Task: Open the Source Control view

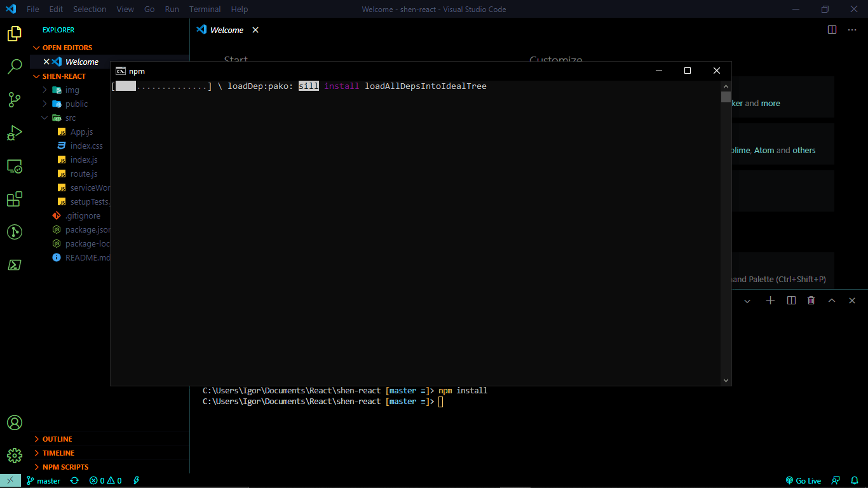Action: click(15, 100)
